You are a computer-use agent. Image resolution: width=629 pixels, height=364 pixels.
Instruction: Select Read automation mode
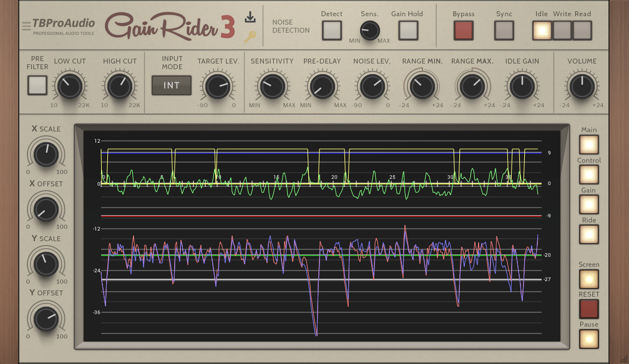[x=582, y=31]
